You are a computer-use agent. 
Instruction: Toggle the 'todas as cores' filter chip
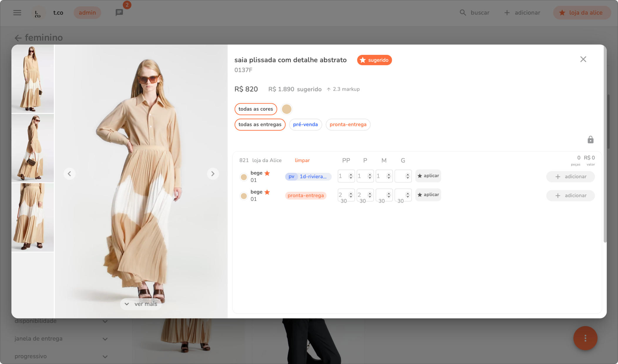pos(256,109)
